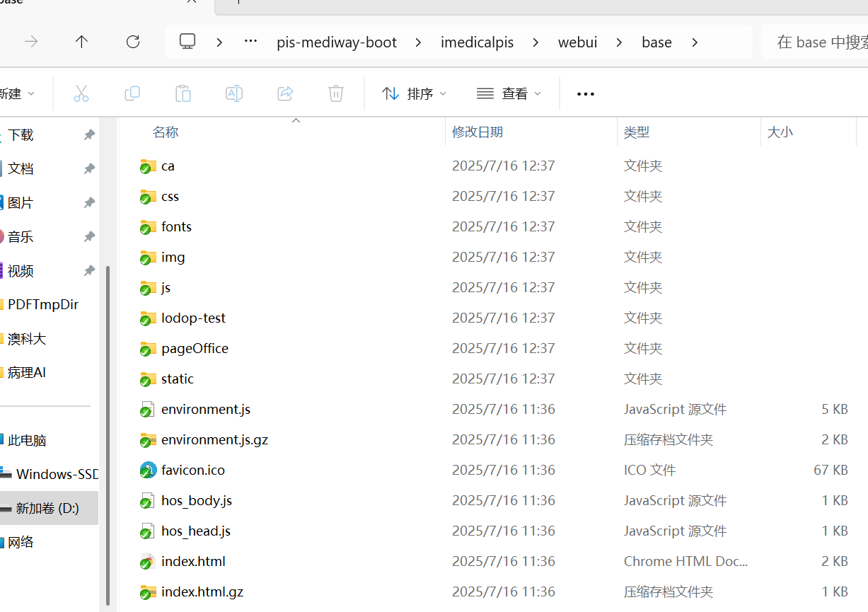Screen dimensions: 868x612
Task: Open the pageOffice folder
Action: [195, 348]
